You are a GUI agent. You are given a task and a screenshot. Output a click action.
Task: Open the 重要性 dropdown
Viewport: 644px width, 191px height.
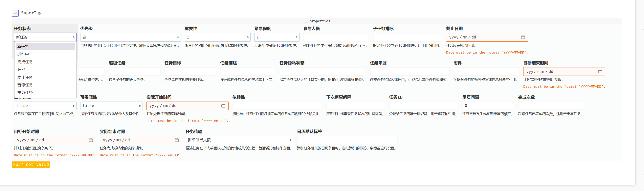[x=217, y=37]
